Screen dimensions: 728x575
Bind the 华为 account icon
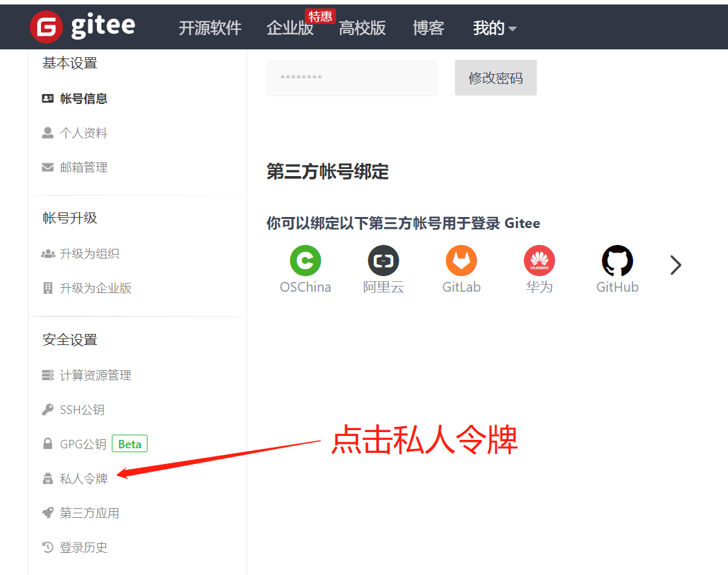point(539,259)
